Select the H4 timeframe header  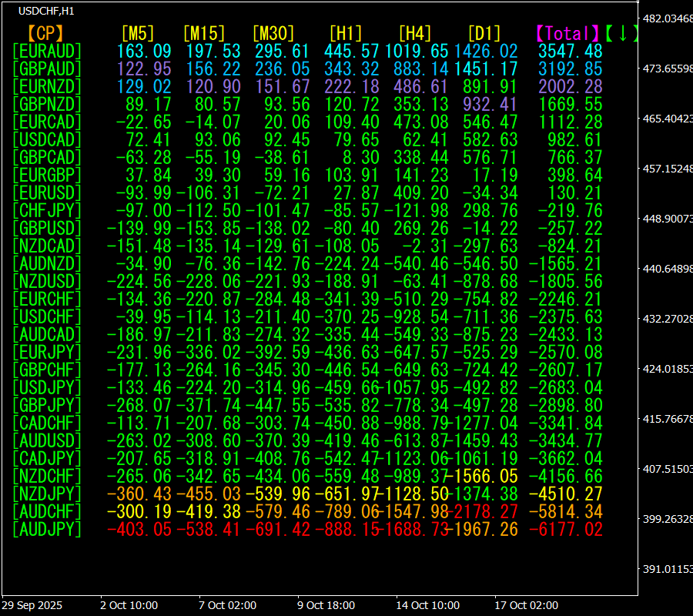415,33
